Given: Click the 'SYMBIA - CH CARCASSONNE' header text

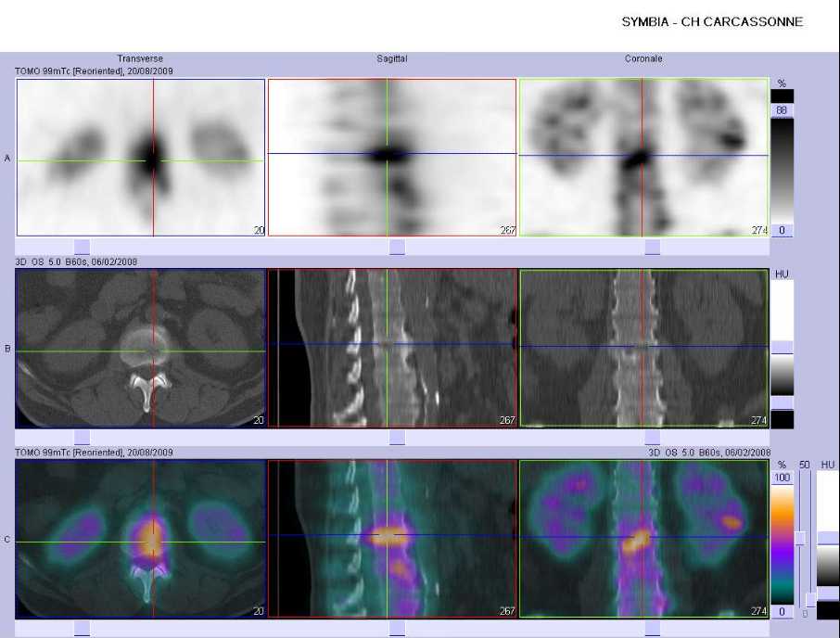Looking at the screenshot, I should pyautogui.click(x=712, y=22).
